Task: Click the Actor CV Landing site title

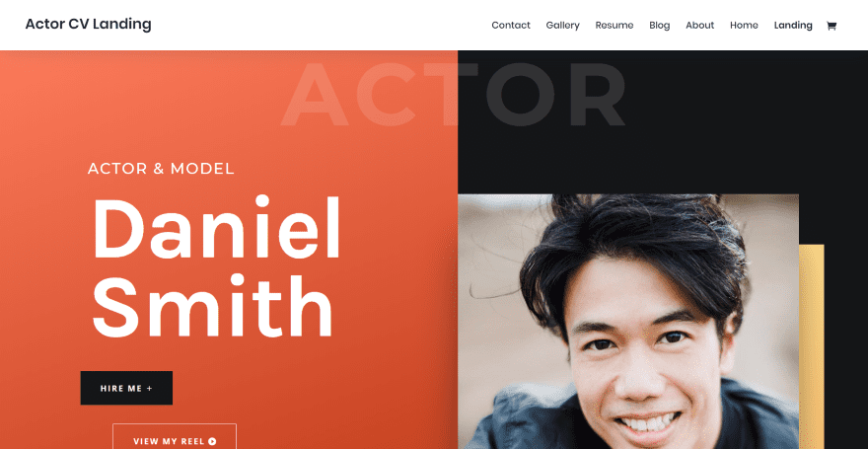Action: [x=88, y=24]
